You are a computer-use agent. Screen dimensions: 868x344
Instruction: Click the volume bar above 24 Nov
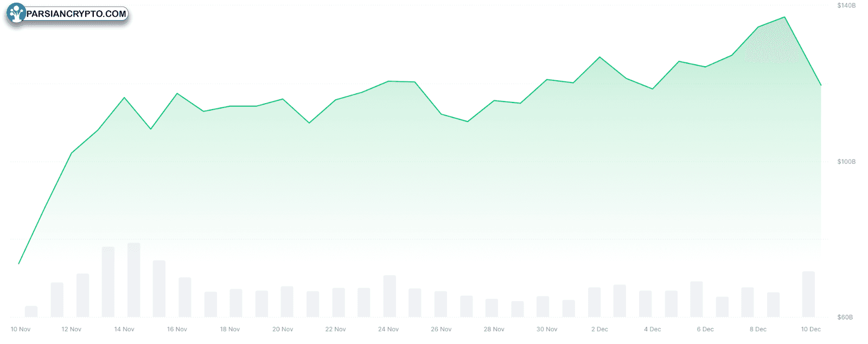390,296
